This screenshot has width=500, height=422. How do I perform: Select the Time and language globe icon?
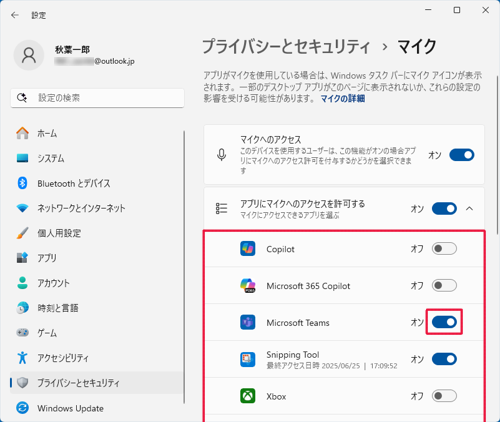[x=22, y=308]
